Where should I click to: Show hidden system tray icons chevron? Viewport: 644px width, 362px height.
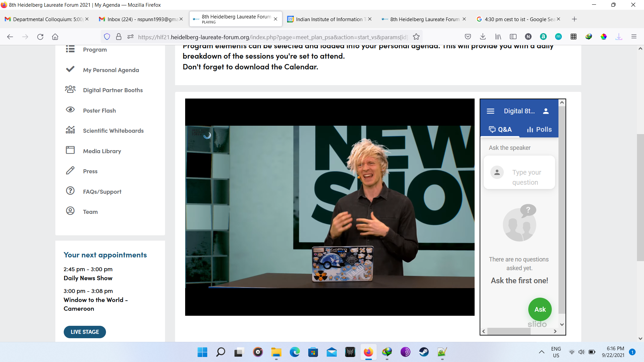(x=541, y=352)
